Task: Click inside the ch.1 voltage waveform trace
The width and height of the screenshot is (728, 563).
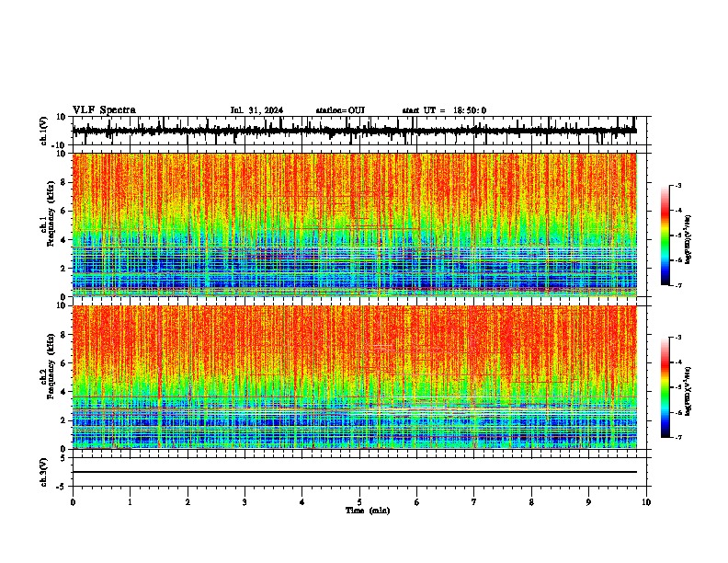Action: pos(354,131)
